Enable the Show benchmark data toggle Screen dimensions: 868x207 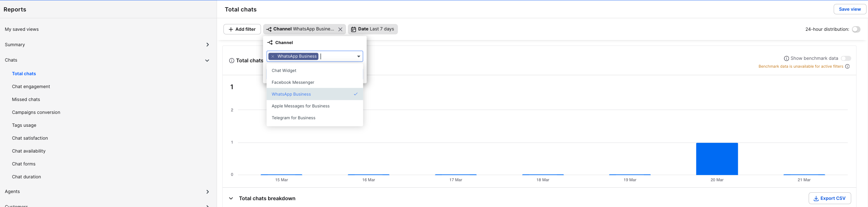click(846, 58)
